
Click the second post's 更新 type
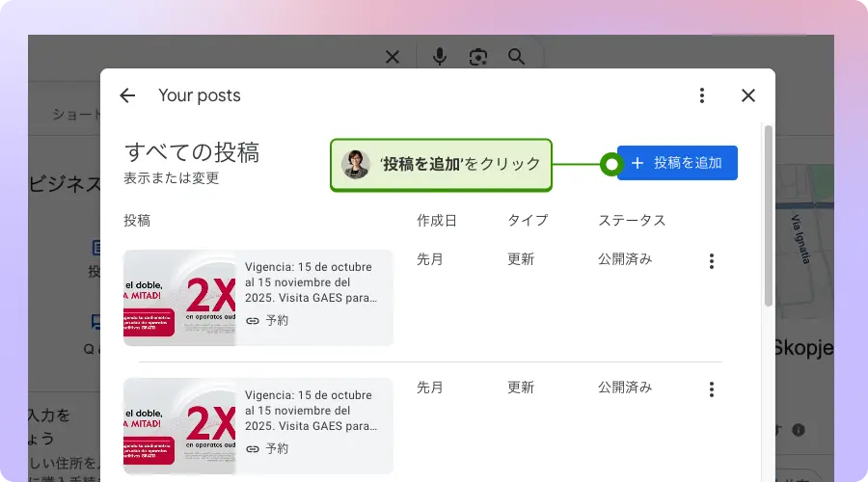pyautogui.click(x=521, y=388)
